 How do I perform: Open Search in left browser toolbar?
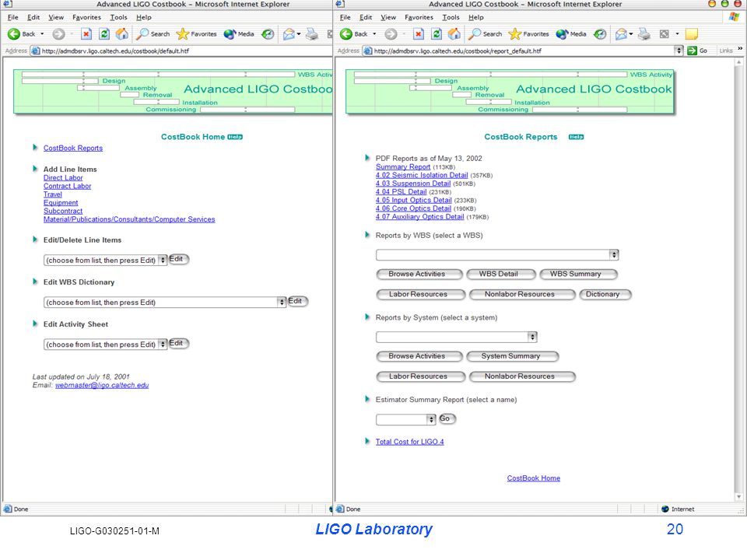[153, 33]
